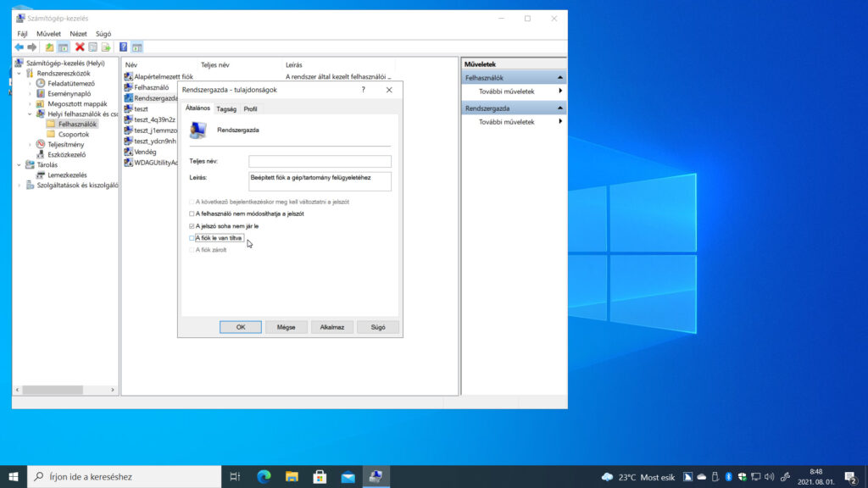This screenshot has width=868, height=488.
Task: Click the export list toolbar icon
Action: (x=106, y=47)
